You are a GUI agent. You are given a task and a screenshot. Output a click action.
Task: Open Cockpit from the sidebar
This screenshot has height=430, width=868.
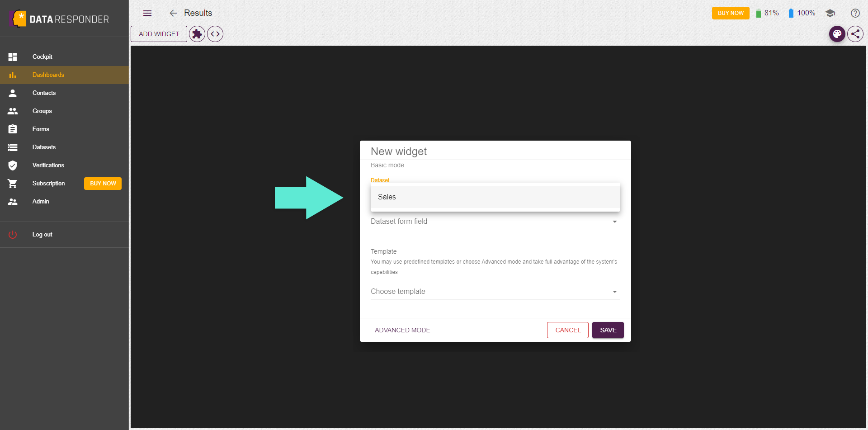pyautogui.click(x=64, y=57)
